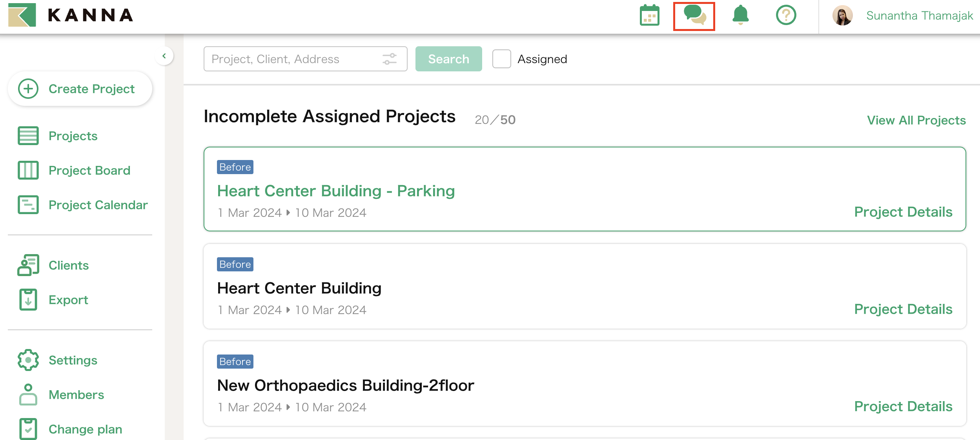
Task: Open Project Calendar from sidebar
Action: [x=98, y=205]
